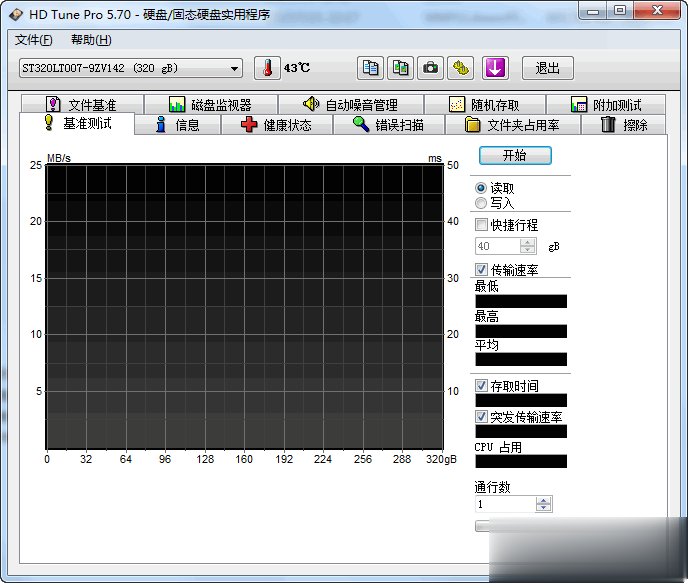
Task: Switch to 随机存取 tab
Action: [485, 105]
